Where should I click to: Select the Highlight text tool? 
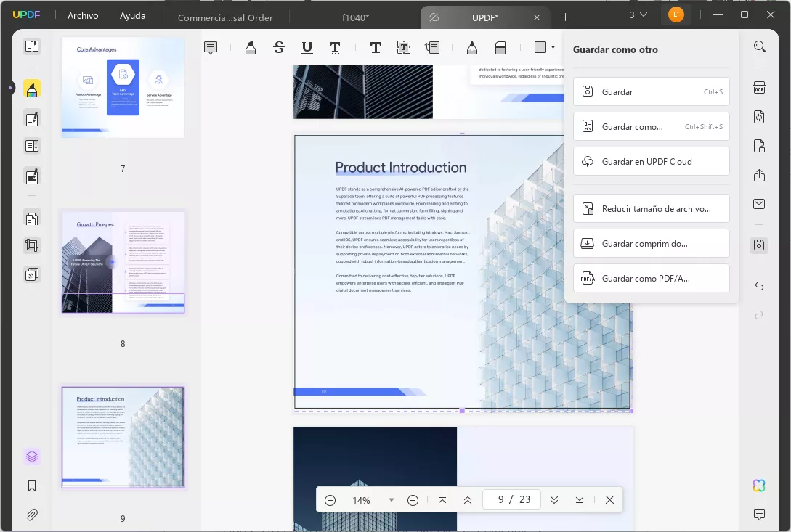click(250, 47)
